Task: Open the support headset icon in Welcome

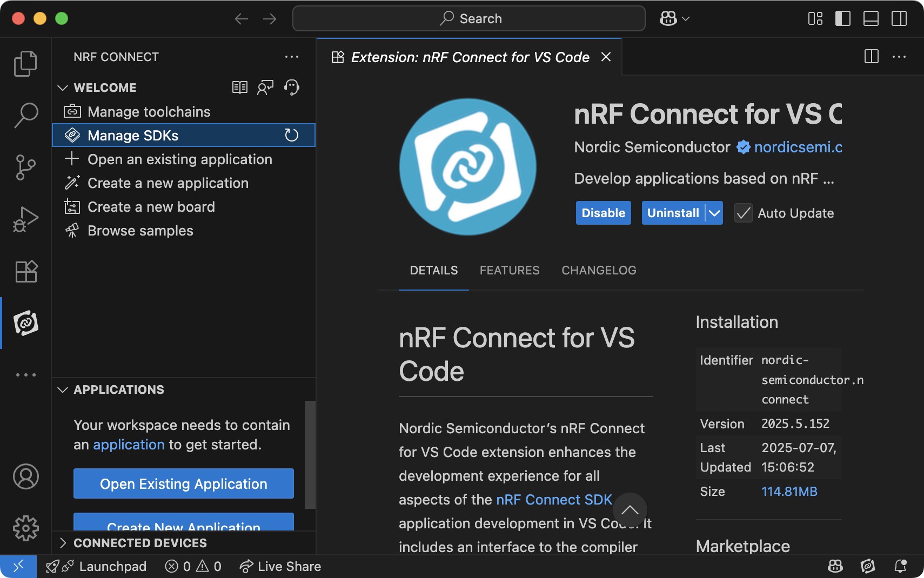Action: click(x=292, y=88)
